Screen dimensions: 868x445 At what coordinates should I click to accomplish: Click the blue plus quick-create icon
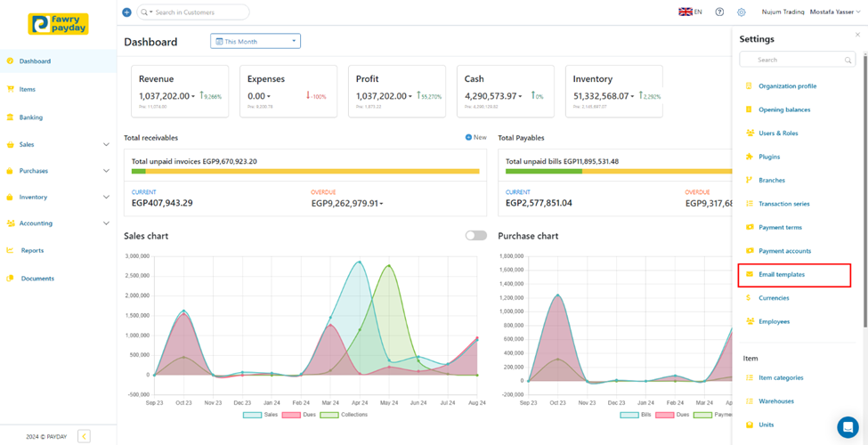click(x=126, y=12)
